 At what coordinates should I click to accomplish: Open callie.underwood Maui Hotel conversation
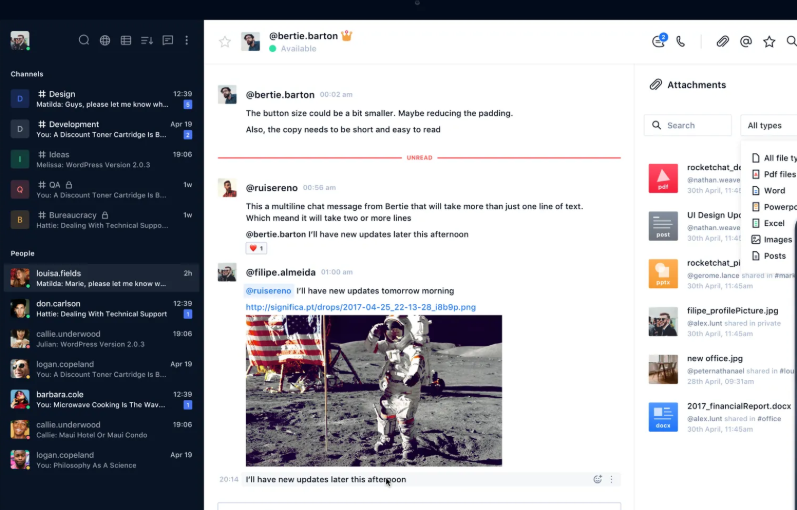pos(102,430)
